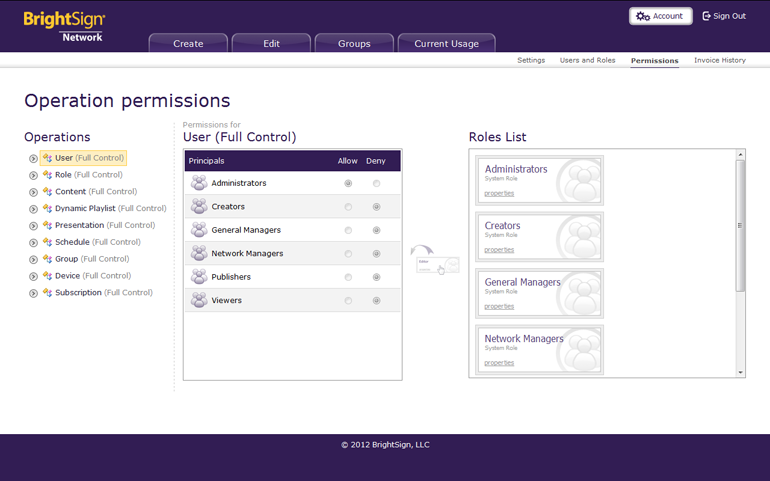The image size is (770, 481).
Task: Open the Account button
Action: (x=660, y=16)
